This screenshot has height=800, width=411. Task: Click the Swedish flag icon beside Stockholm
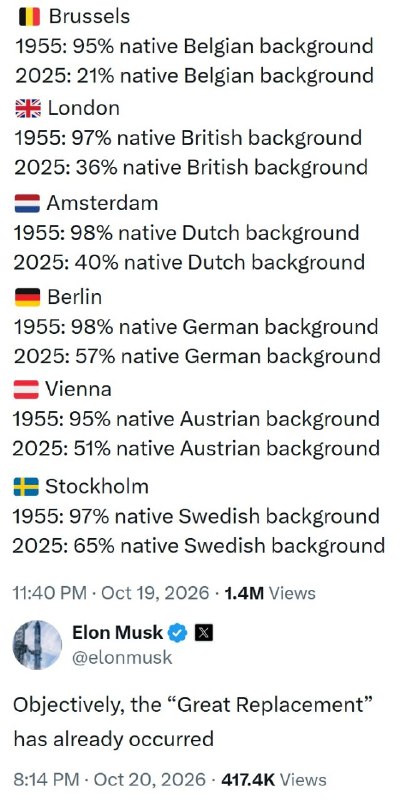point(26,487)
